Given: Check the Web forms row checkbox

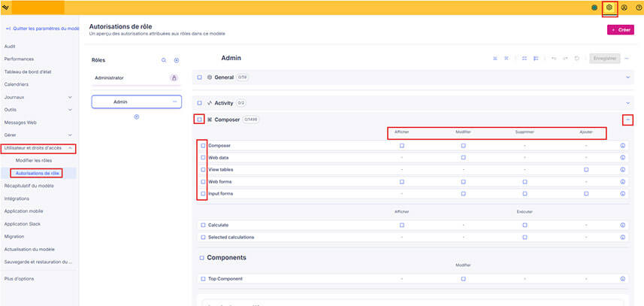Looking at the screenshot, I should [x=203, y=181].
